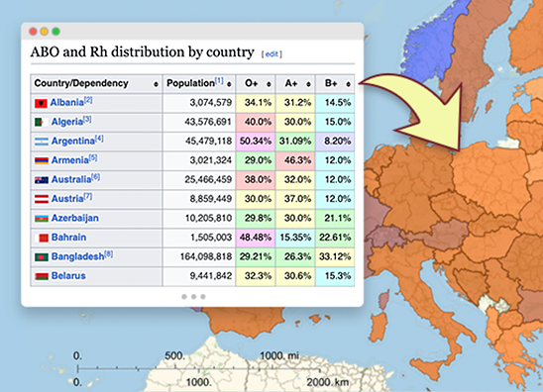Sort table by Population column arrow
543x392 pixels.
click(229, 84)
